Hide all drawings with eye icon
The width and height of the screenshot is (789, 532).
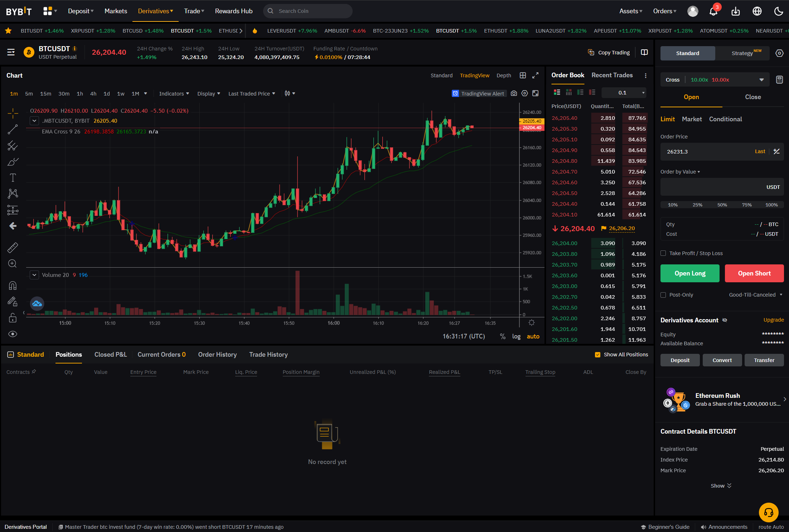[13, 334]
